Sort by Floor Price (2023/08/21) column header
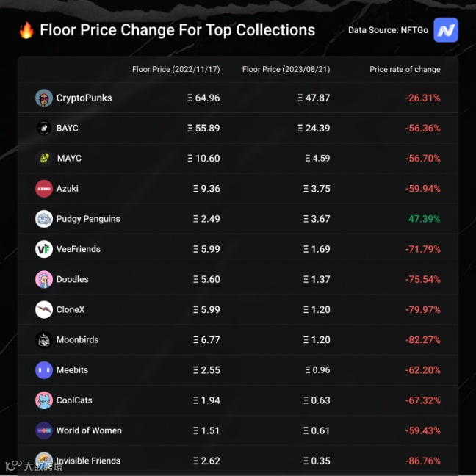The width and height of the screenshot is (476, 476). 286,69
